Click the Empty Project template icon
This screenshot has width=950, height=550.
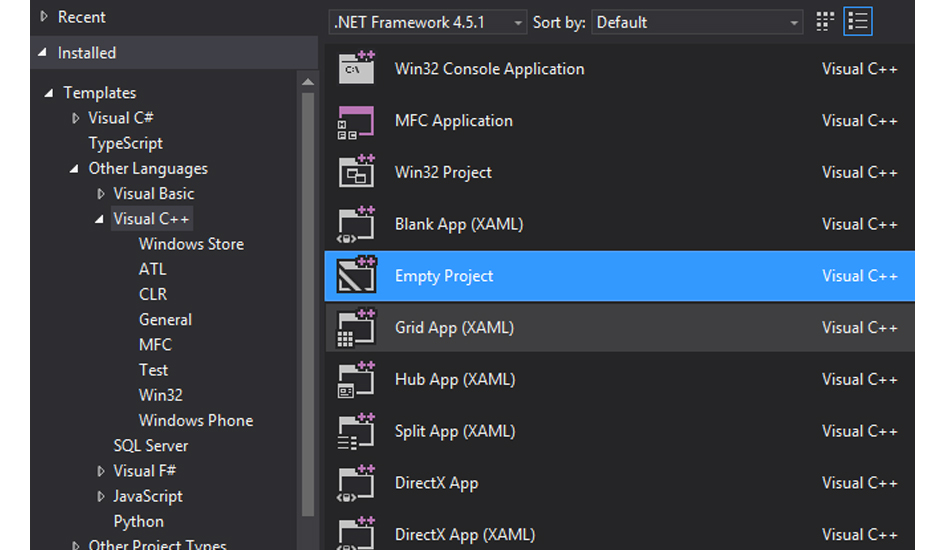[x=356, y=275]
